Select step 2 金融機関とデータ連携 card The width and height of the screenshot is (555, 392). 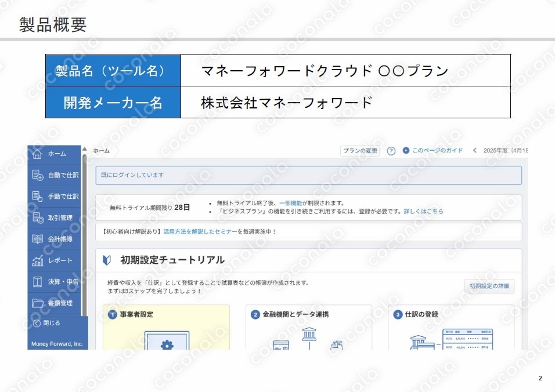pyautogui.click(x=309, y=327)
